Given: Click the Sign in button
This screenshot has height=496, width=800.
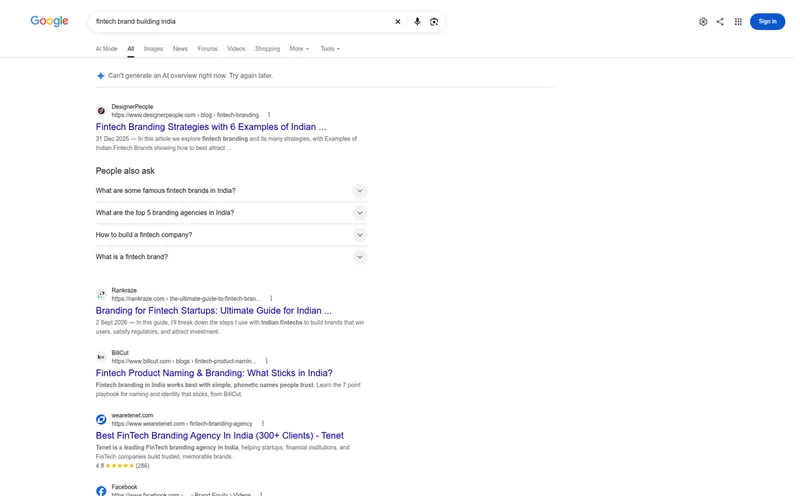Looking at the screenshot, I should tap(767, 21).
